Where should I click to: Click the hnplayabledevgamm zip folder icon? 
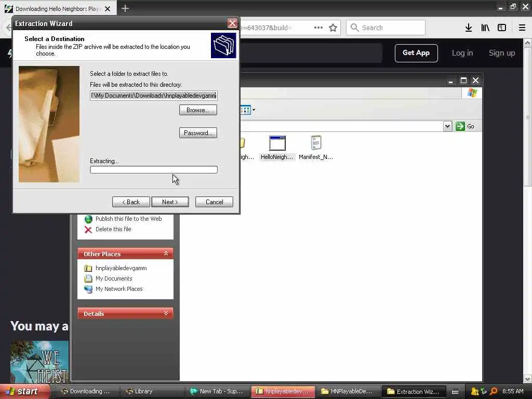pos(88,269)
